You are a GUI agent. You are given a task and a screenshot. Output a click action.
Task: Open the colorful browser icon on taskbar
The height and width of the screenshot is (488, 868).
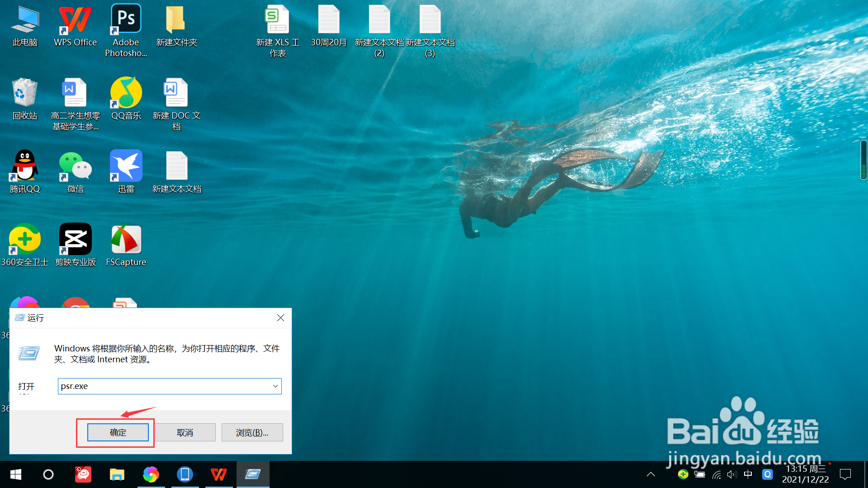tap(151, 474)
